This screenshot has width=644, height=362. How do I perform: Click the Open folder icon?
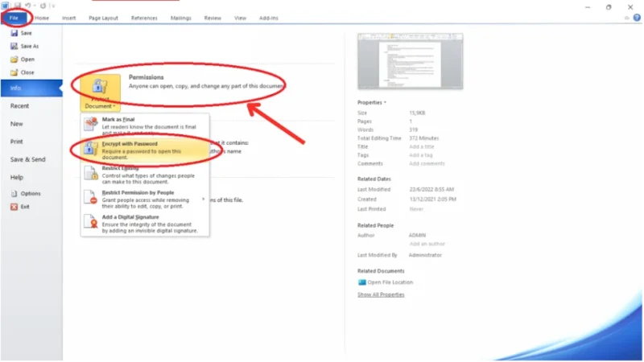click(x=14, y=59)
